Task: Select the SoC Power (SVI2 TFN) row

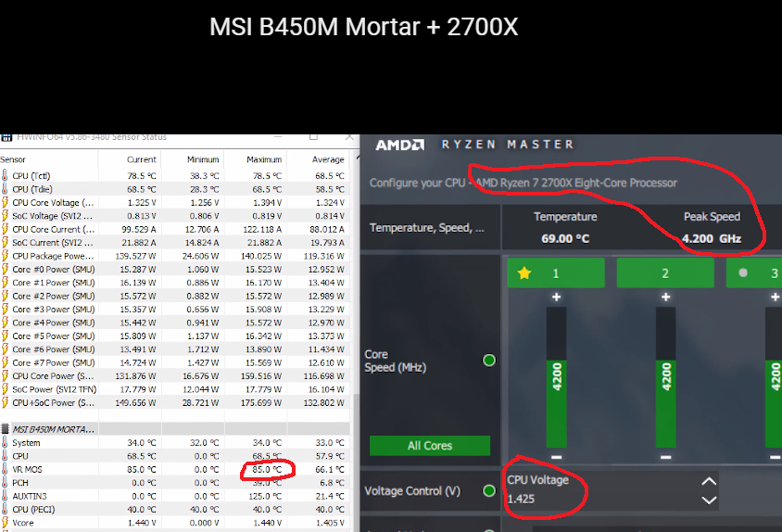Action: [x=174, y=389]
